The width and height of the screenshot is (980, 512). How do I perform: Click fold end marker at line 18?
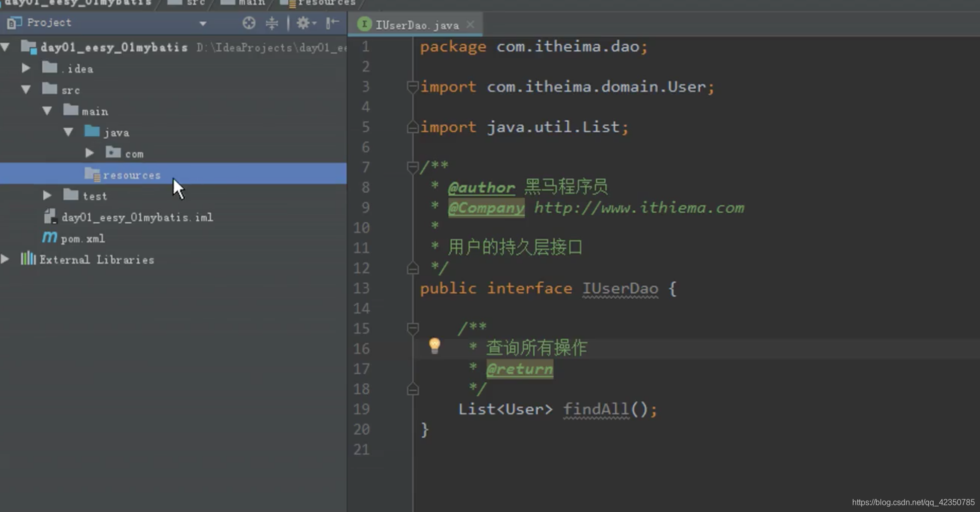413,389
